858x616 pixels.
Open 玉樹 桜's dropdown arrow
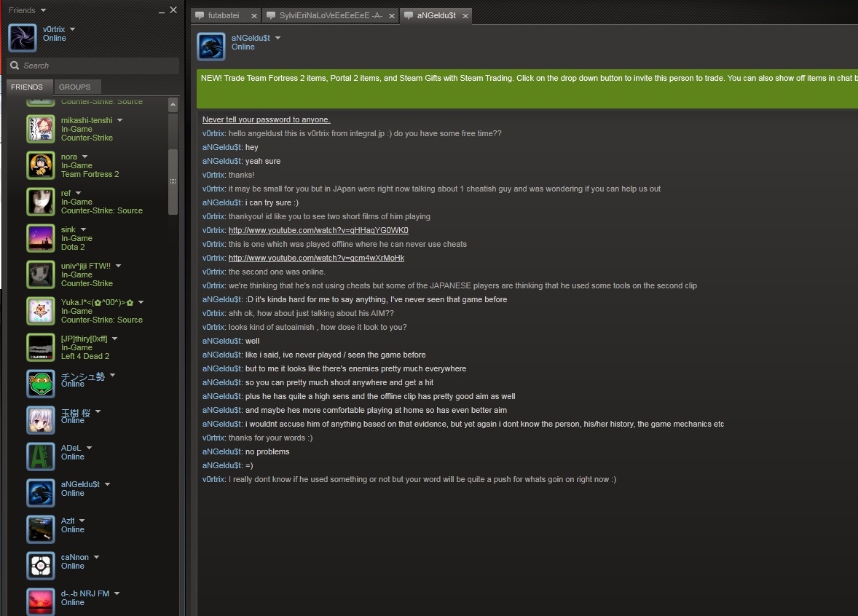tap(98, 411)
